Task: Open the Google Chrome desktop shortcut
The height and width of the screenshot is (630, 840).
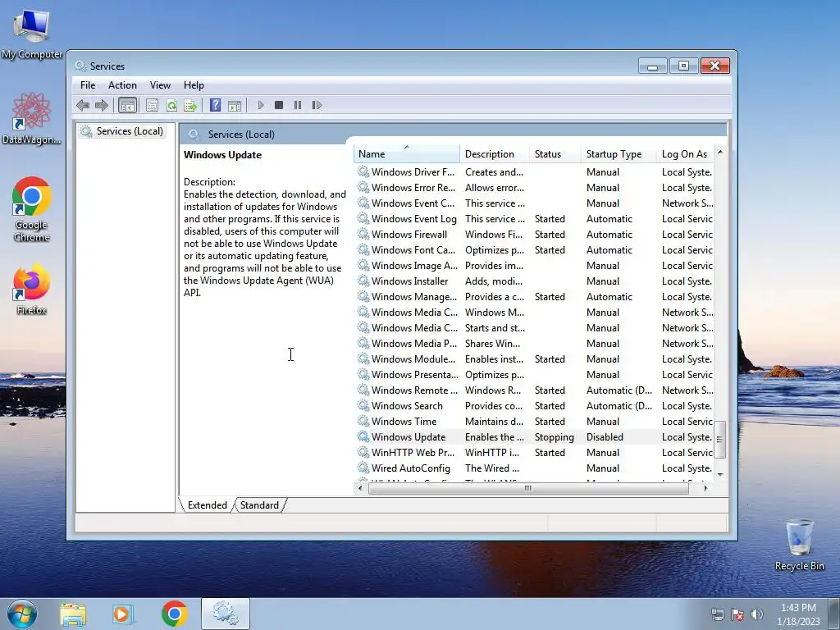Action: 32,209
